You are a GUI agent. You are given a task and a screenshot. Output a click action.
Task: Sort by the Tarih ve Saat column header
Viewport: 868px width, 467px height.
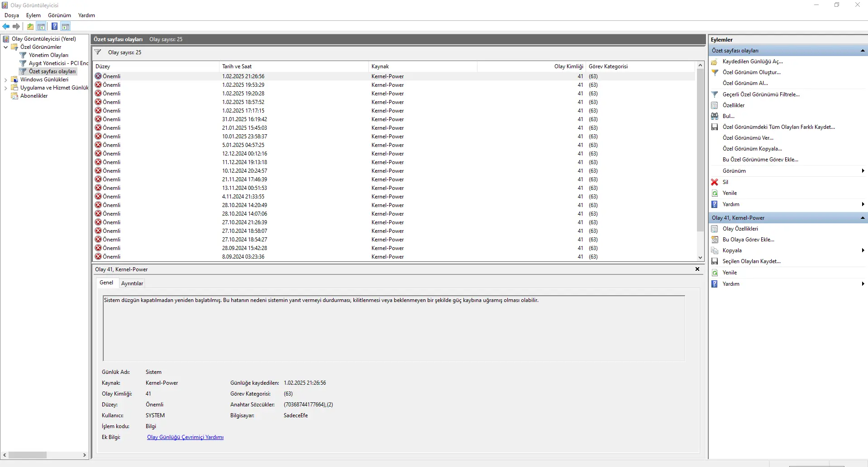294,66
